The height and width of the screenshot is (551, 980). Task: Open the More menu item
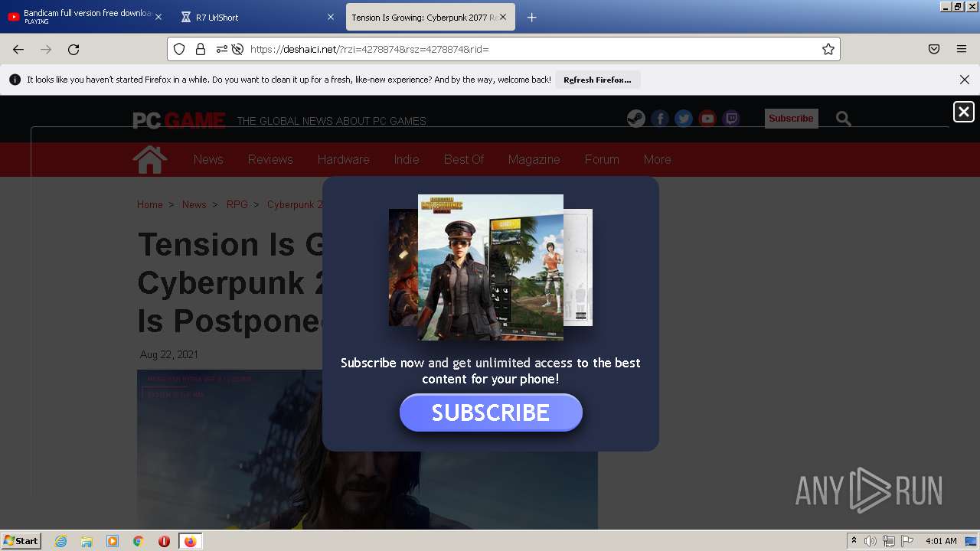[658, 159]
